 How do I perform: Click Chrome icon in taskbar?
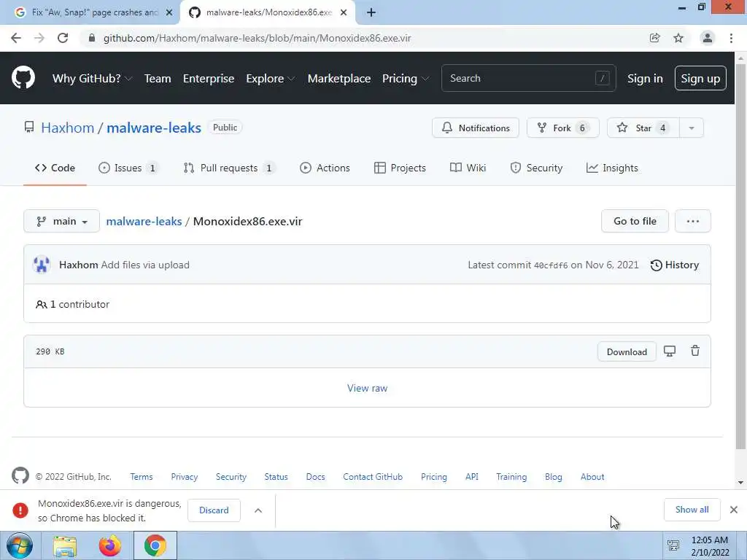pos(155,545)
